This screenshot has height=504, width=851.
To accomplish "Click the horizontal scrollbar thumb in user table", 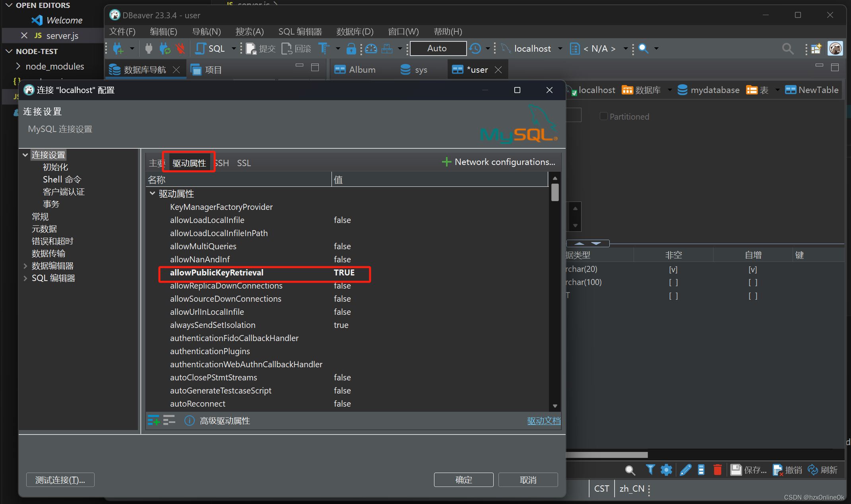I will (607, 455).
